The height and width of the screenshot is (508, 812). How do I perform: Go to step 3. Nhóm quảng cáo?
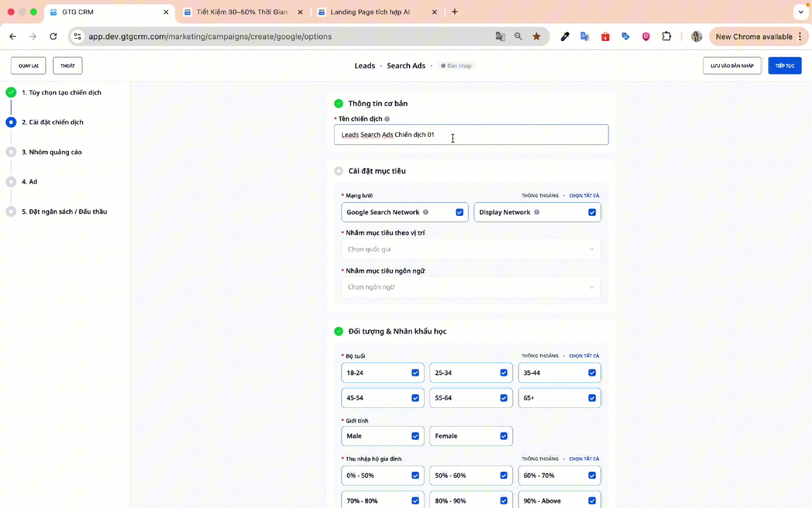point(52,152)
